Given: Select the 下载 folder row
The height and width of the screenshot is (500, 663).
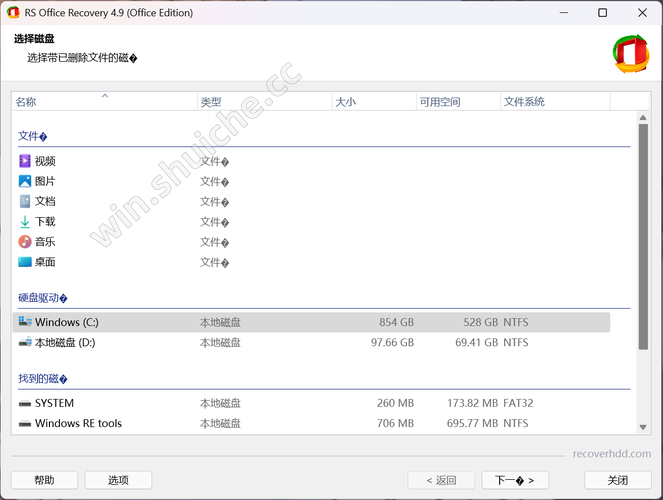Looking at the screenshot, I should pos(311,221).
